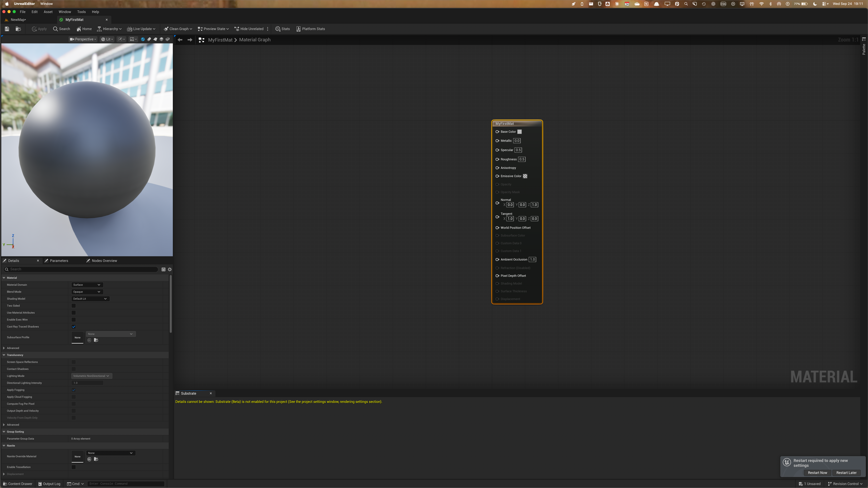Toggle Screen Space Reflections checkbox
The height and width of the screenshot is (488, 868).
[73, 362]
